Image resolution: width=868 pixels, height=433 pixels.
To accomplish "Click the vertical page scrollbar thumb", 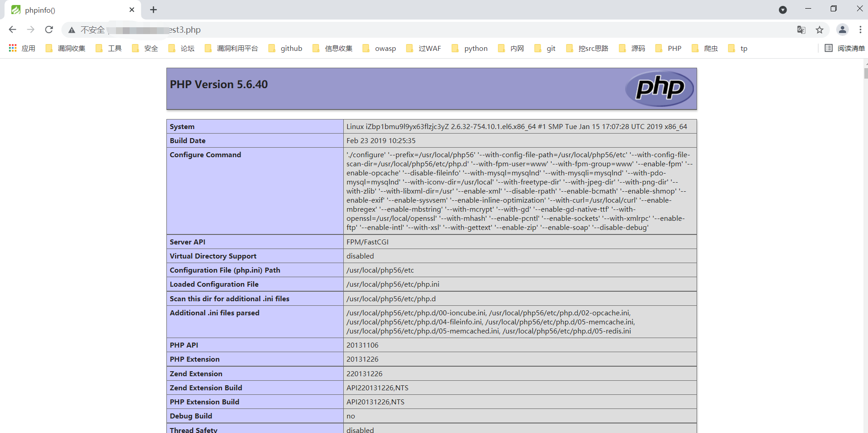I will click(x=866, y=74).
